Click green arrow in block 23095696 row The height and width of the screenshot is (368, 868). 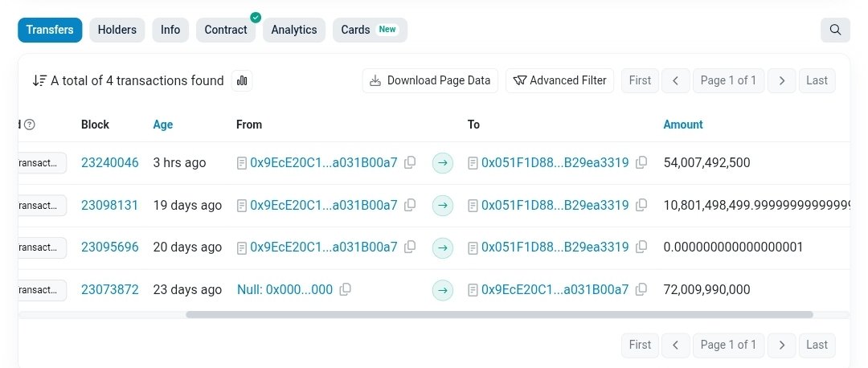pos(442,248)
